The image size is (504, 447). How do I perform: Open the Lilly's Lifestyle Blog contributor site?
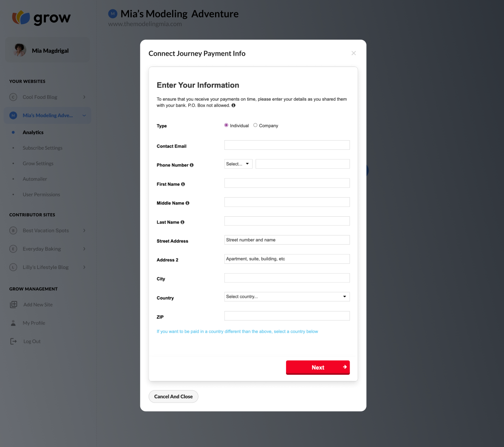tap(45, 267)
